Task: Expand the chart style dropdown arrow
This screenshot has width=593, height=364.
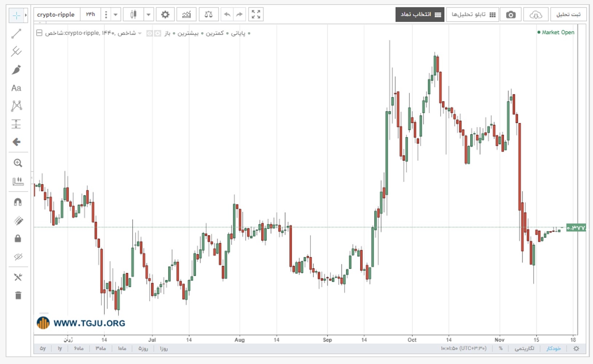Action: pos(148,15)
